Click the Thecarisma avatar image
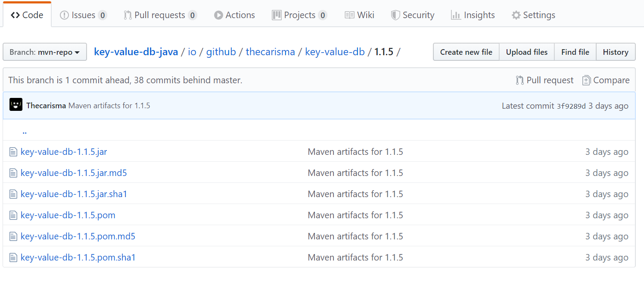This screenshot has height=292, width=644. coord(16,105)
